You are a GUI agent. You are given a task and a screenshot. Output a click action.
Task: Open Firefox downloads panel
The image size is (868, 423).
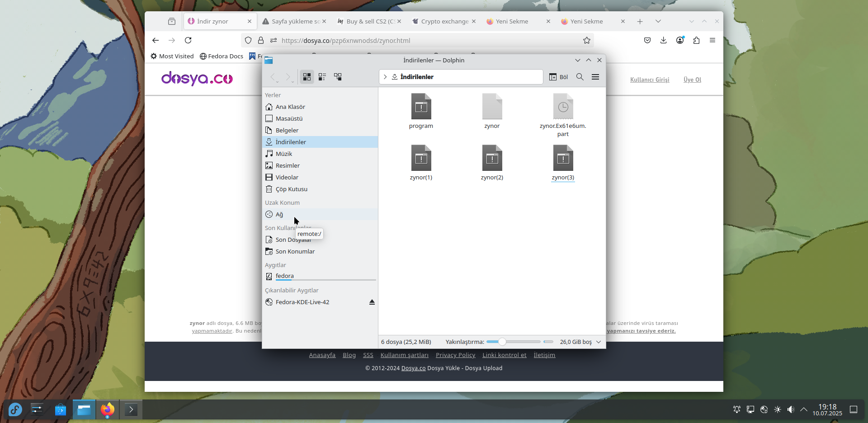click(x=663, y=40)
